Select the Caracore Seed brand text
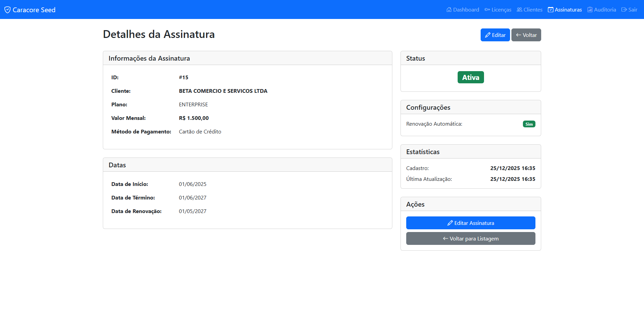Viewport: 644px width, 316px height. coord(34,10)
